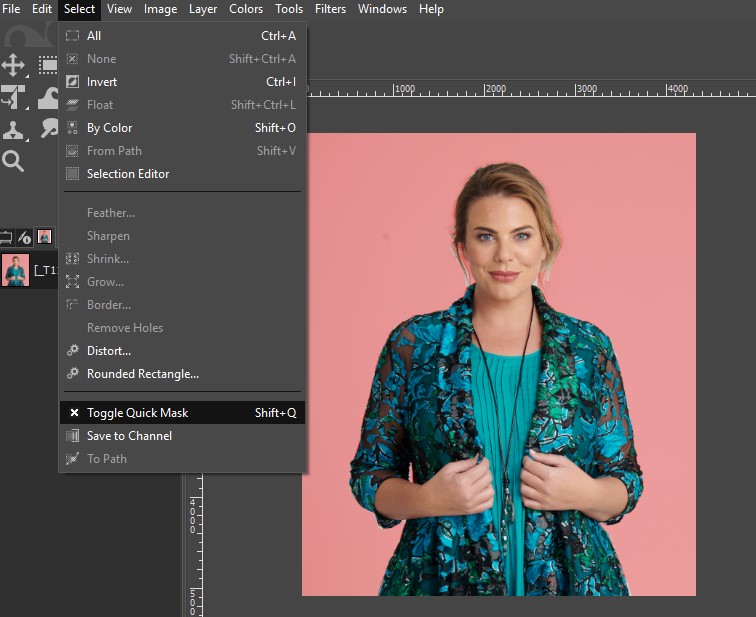Click Save to Channel entry
The height and width of the screenshot is (617, 756).
click(x=129, y=436)
